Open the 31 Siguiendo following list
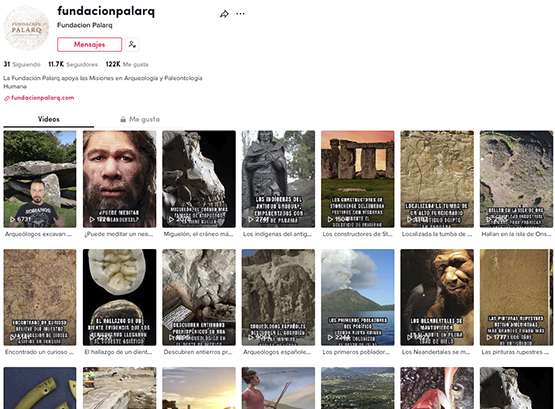The width and height of the screenshot is (555, 409). (22, 64)
